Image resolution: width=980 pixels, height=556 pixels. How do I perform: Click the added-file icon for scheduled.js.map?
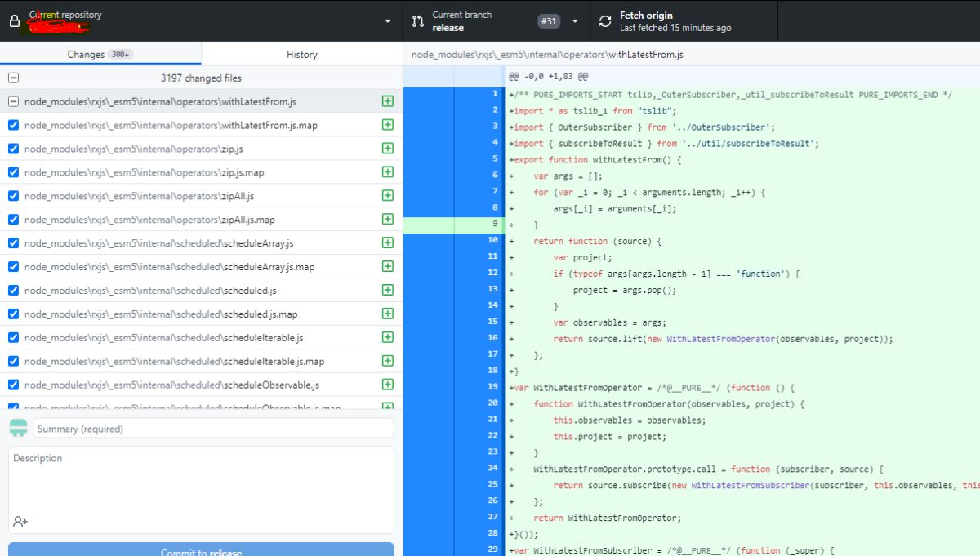click(x=388, y=314)
